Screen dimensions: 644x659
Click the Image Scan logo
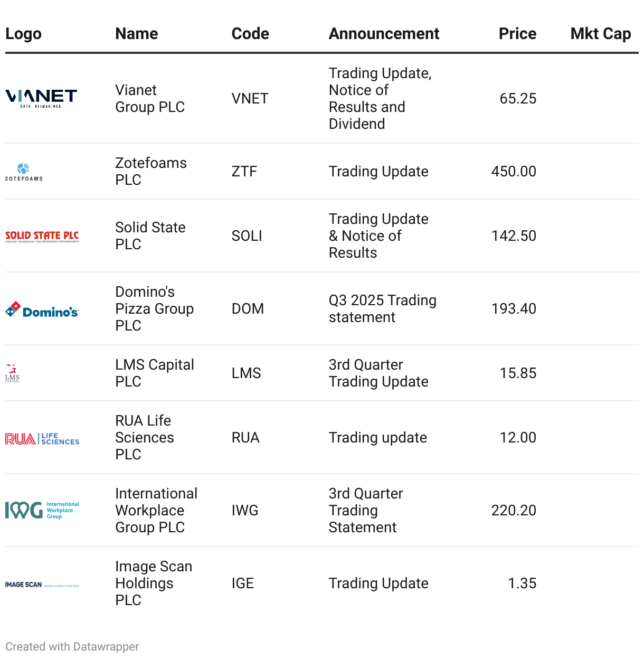42,585
